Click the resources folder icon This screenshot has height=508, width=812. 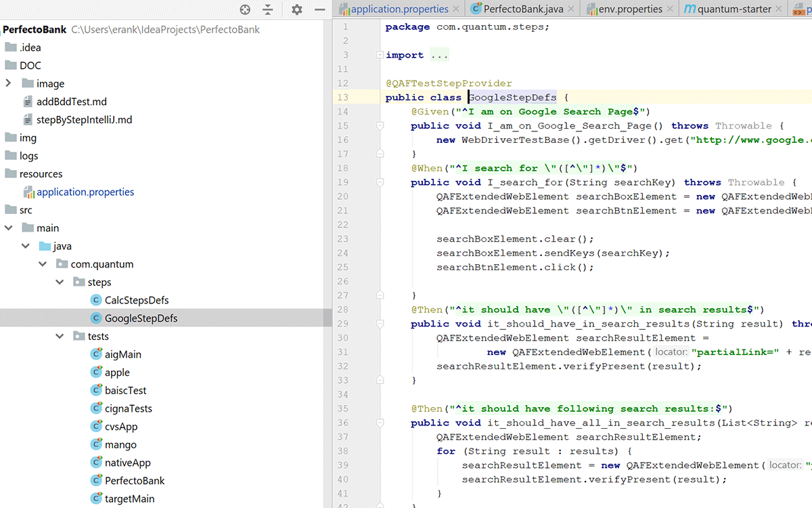[11, 173]
